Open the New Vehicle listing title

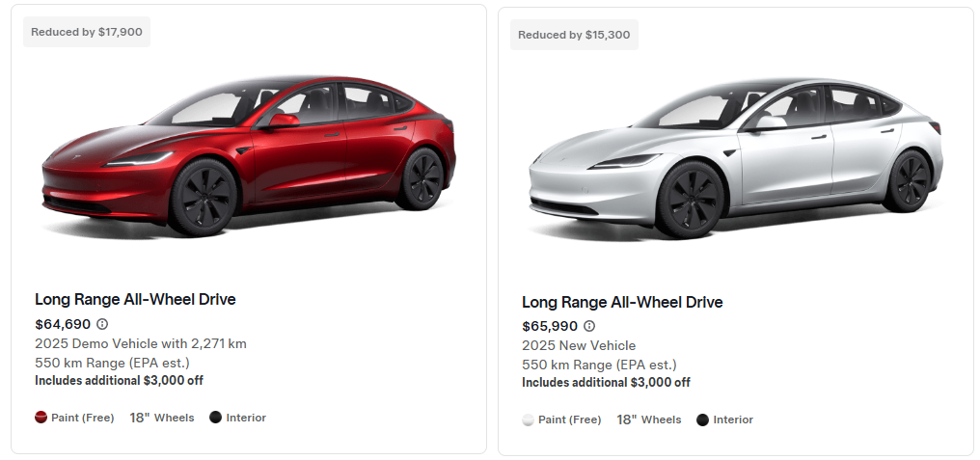[622, 302]
